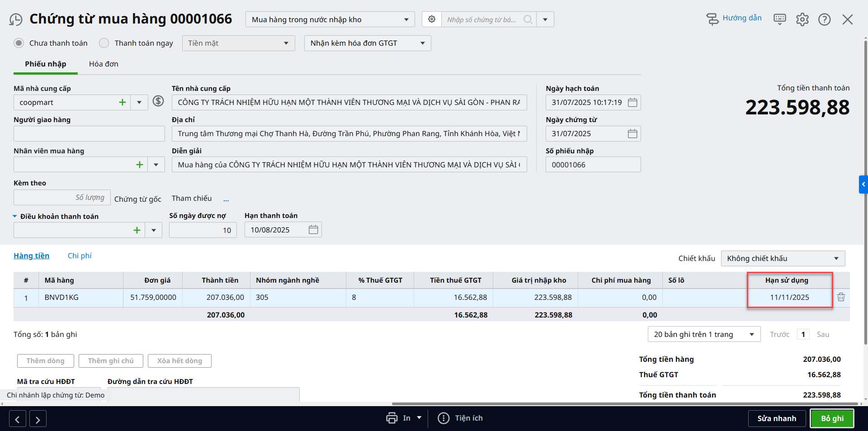The width and height of the screenshot is (868, 431).
Task: Click the history clock icon beside the title
Action: click(x=16, y=20)
